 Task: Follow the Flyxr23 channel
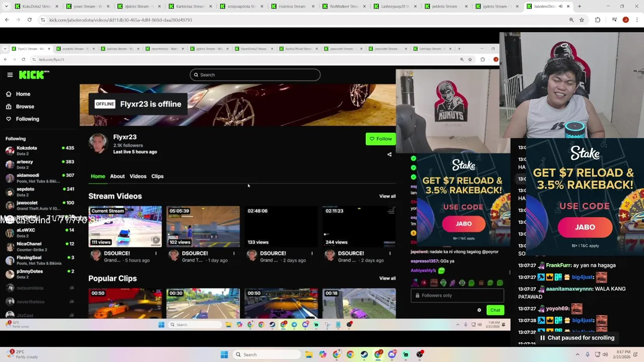380,139
